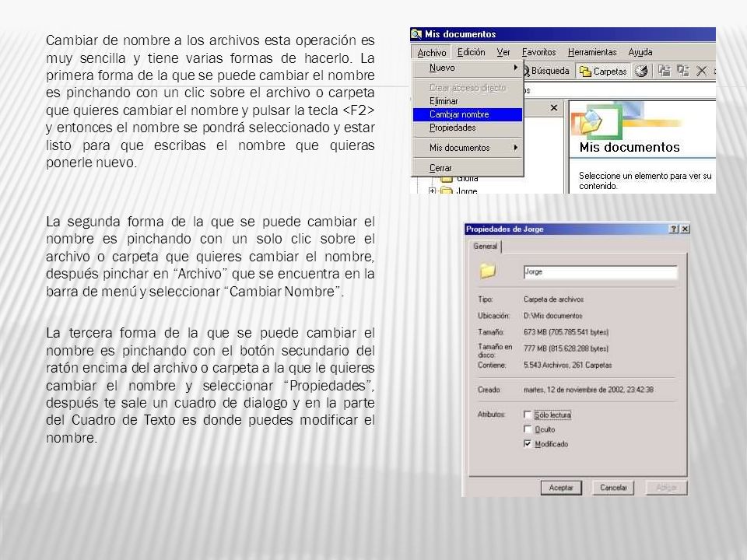This screenshot has width=747, height=560.
Task: Open the Favoritos menu
Action: pos(538,52)
